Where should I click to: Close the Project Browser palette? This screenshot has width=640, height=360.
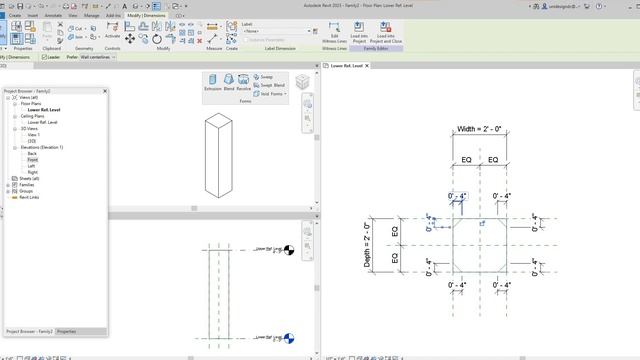pos(105,91)
